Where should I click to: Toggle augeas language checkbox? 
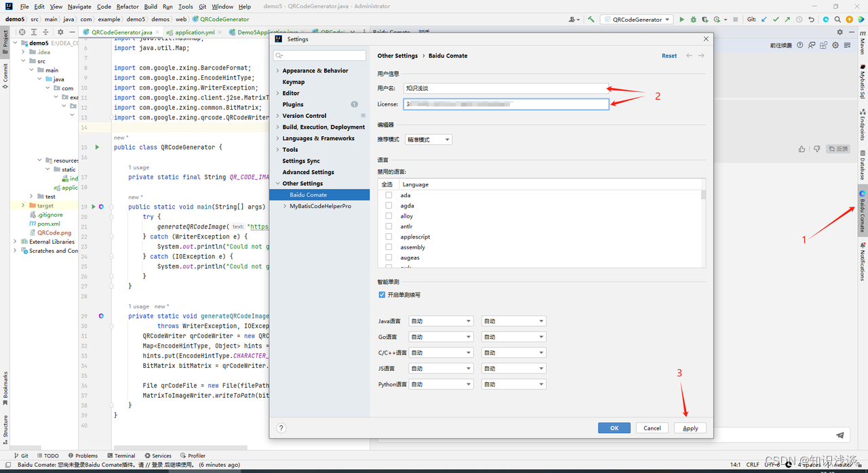389,258
